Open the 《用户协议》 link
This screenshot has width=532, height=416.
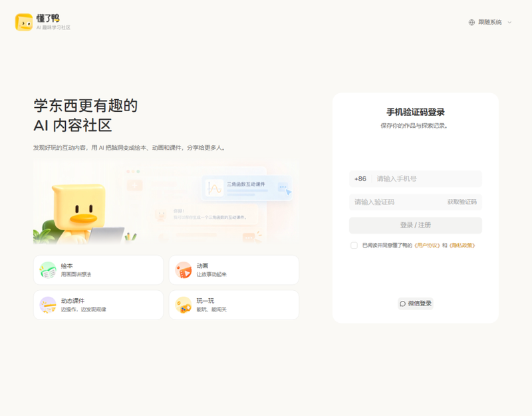click(x=427, y=246)
